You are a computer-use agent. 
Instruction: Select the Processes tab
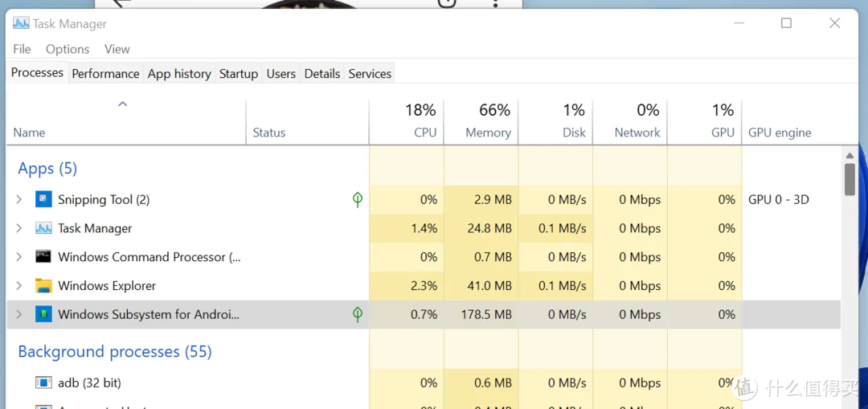(37, 72)
